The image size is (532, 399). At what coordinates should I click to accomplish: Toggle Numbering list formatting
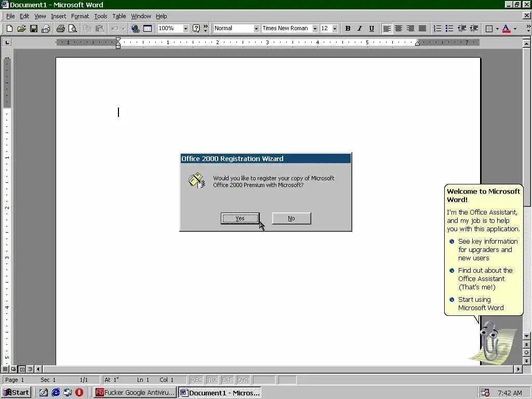click(437, 29)
